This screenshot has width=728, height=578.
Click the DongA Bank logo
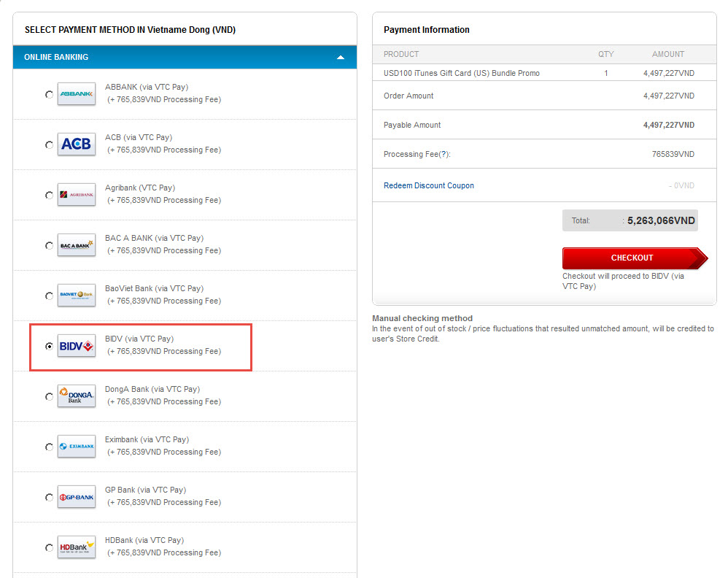[77, 396]
